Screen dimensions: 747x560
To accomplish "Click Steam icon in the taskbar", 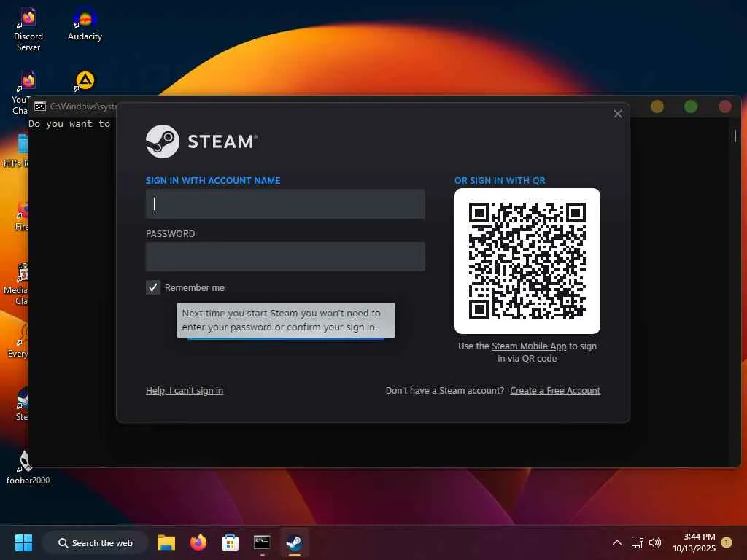I will [294, 542].
